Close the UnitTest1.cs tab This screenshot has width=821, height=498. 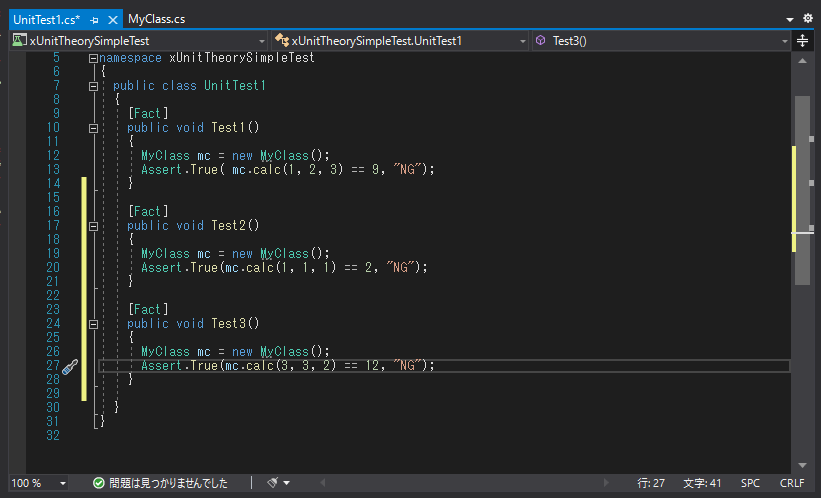point(113,20)
